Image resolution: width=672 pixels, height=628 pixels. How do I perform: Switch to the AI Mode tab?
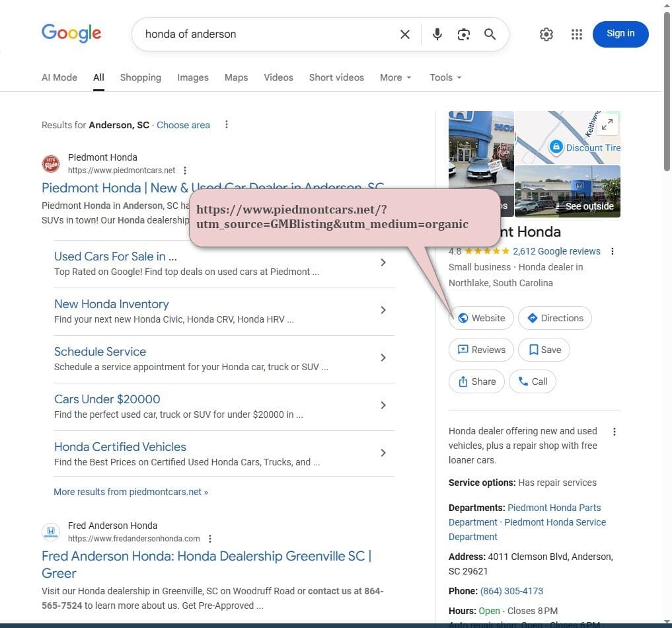(x=59, y=77)
